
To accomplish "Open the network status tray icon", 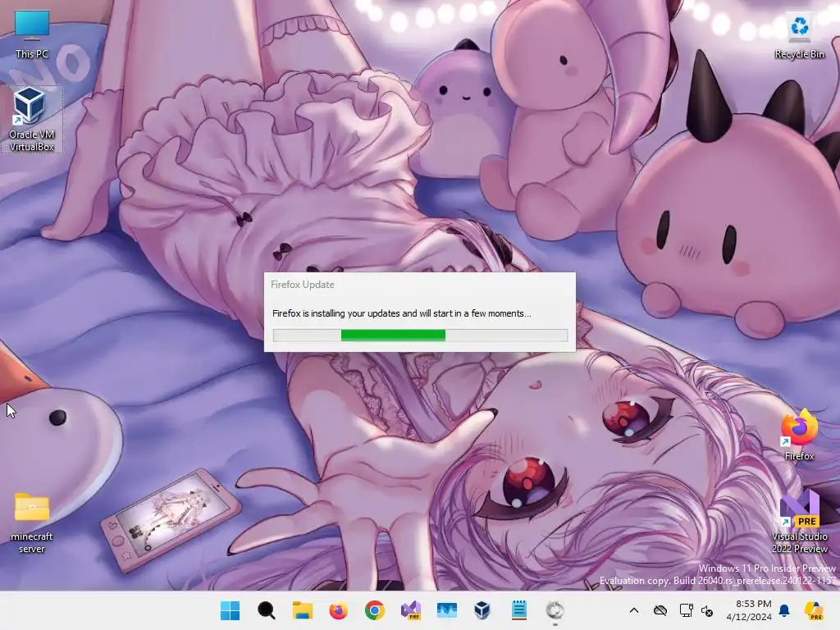I will [686, 610].
